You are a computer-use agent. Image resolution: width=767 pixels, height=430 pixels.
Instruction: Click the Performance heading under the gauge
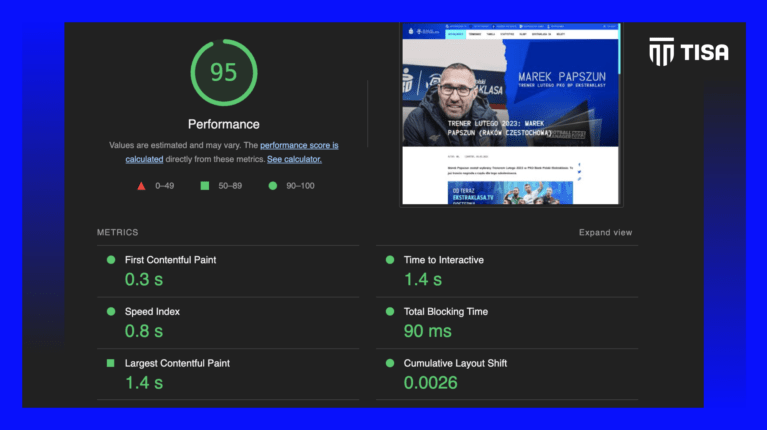(x=224, y=124)
